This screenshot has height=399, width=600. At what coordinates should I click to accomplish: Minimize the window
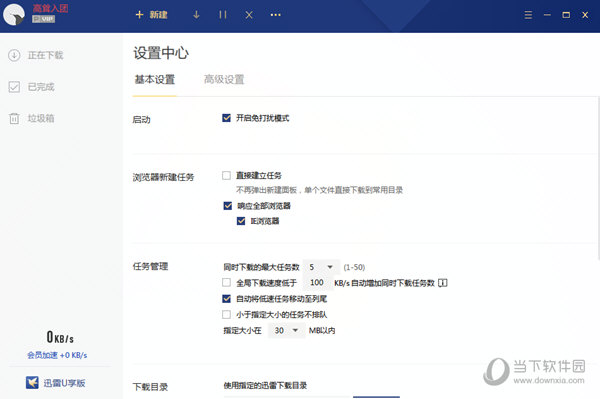(x=547, y=15)
